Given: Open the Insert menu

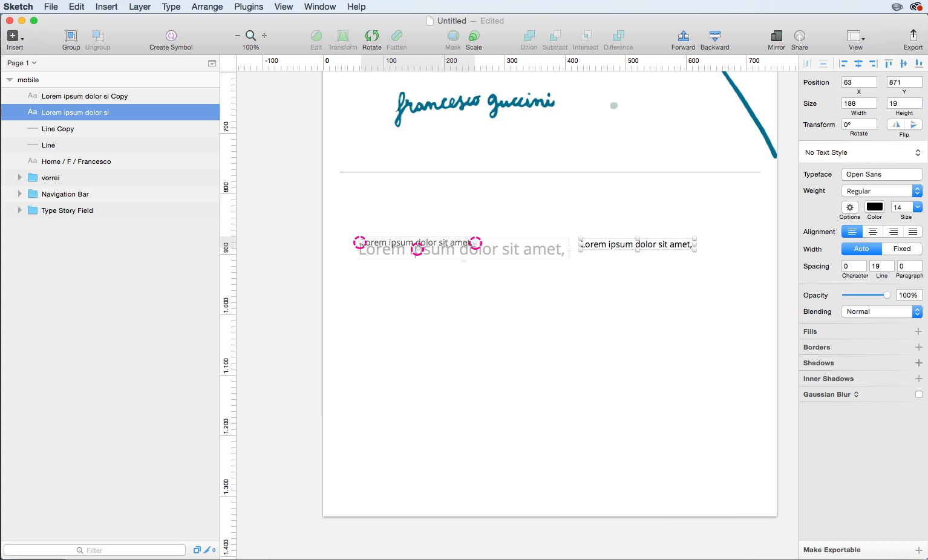Looking at the screenshot, I should 106,7.
